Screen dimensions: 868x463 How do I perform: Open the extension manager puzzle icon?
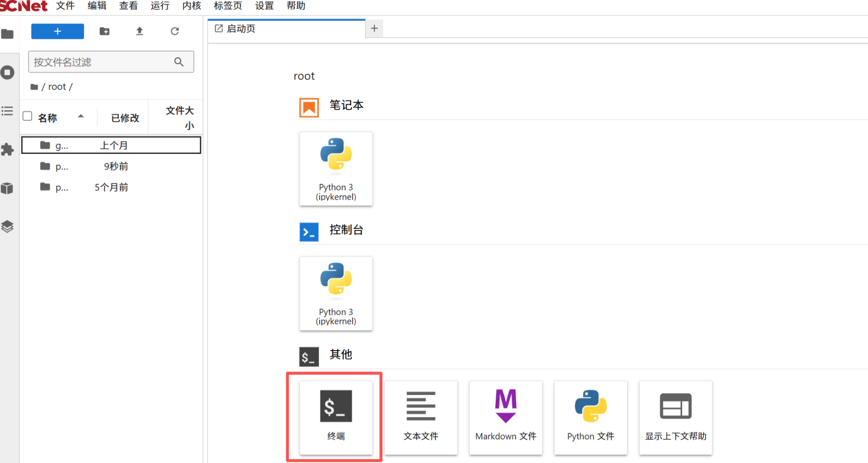click(x=7, y=150)
